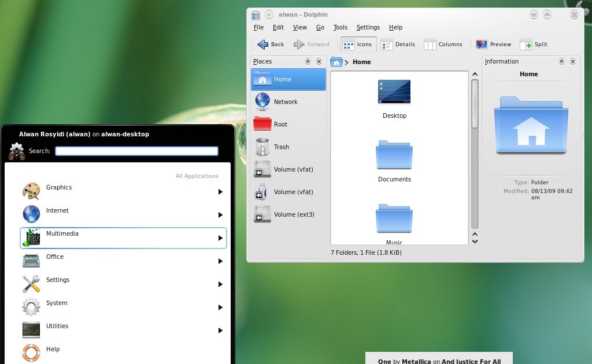Click Home in the location breadcrumb
Screen dimensions: 592x364
pos(362,62)
